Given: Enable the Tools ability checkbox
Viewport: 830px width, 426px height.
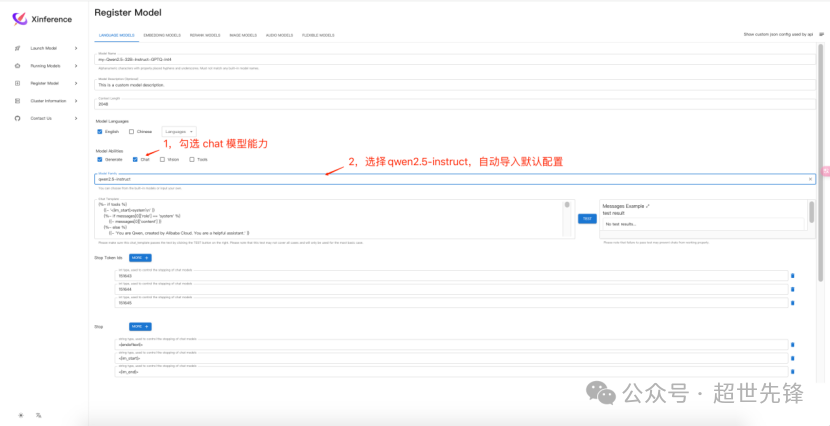Looking at the screenshot, I should tap(192, 159).
